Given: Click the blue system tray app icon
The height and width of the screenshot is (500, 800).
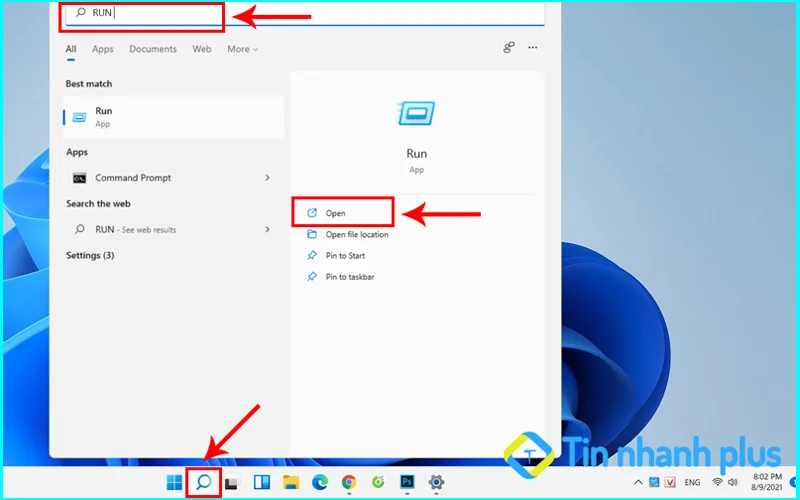Looking at the screenshot, I should tap(654, 482).
